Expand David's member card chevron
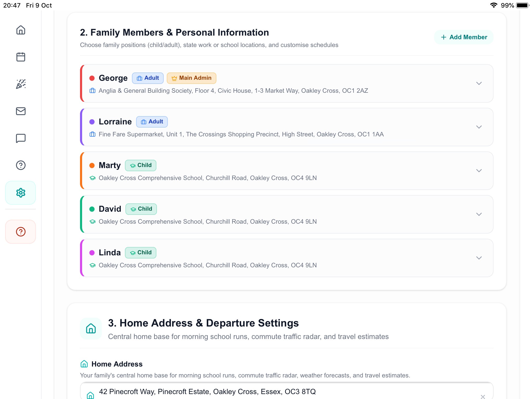 pyautogui.click(x=479, y=214)
